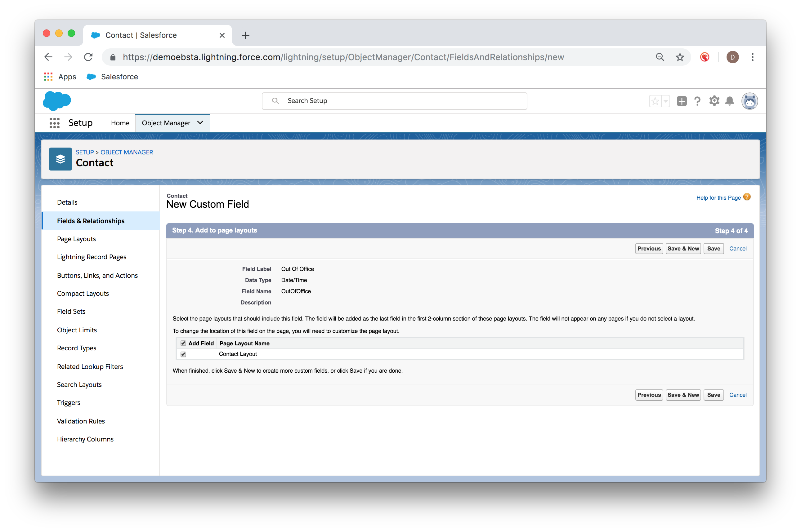The height and width of the screenshot is (532, 801).
Task: Click the global actions plus icon
Action: (x=682, y=101)
